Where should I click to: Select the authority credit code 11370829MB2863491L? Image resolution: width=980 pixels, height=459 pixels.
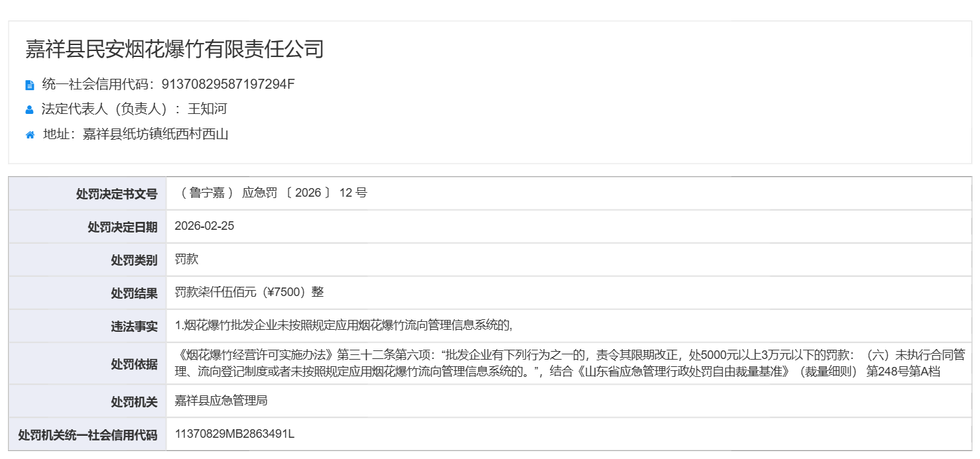coord(234,434)
